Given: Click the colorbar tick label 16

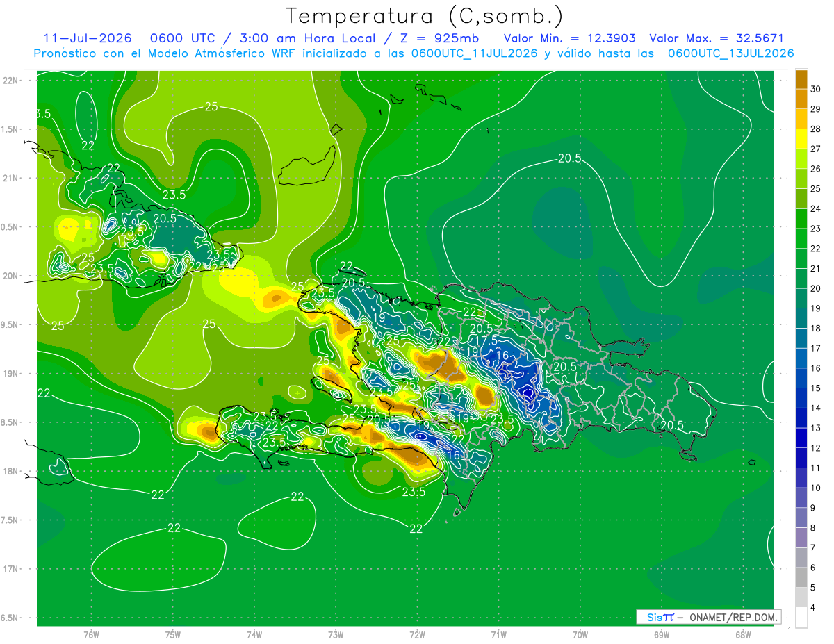Looking at the screenshot, I should point(817,368).
